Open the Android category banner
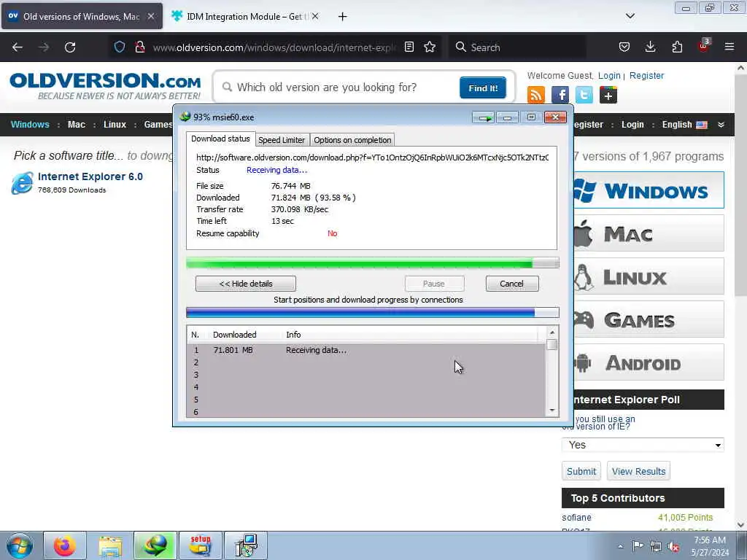This screenshot has width=747, height=560. tap(649, 363)
